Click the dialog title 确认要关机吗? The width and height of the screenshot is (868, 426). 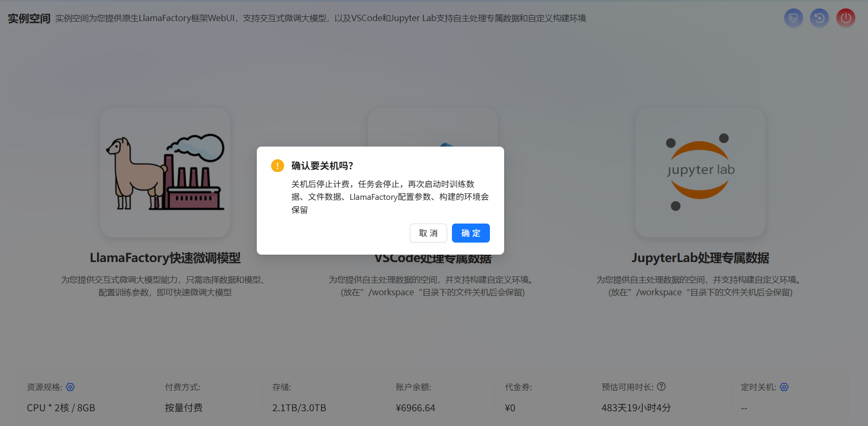(x=322, y=166)
